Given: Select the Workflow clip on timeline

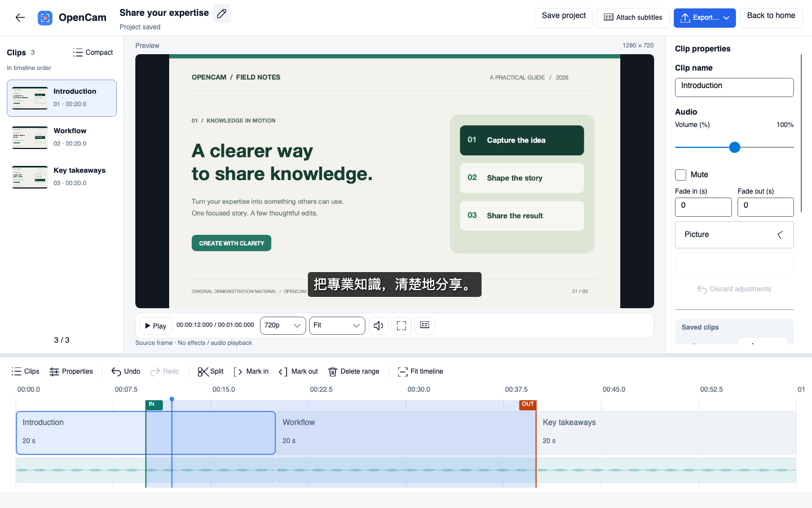Looking at the screenshot, I should [x=406, y=433].
